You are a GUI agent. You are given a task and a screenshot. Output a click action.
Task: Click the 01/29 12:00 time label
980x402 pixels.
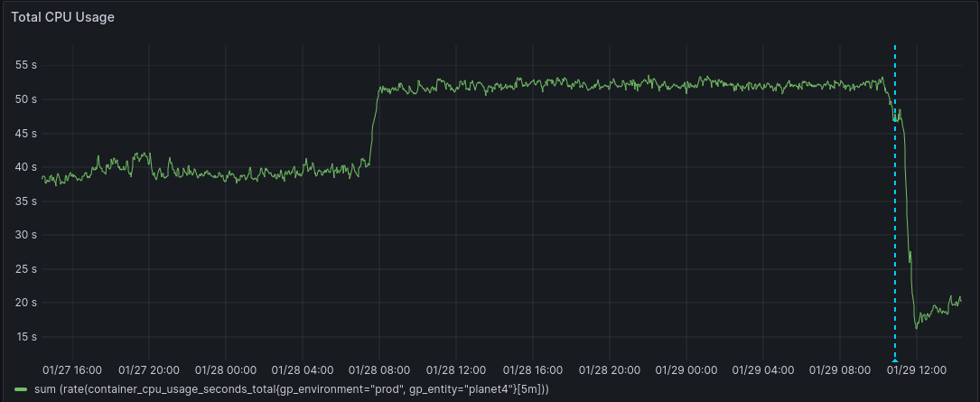(916, 370)
